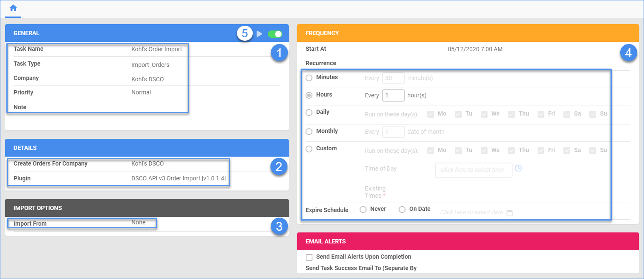Toggle Mo checkbox in Daily row
Image resolution: width=644 pixels, height=279 pixels.
tap(431, 114)
